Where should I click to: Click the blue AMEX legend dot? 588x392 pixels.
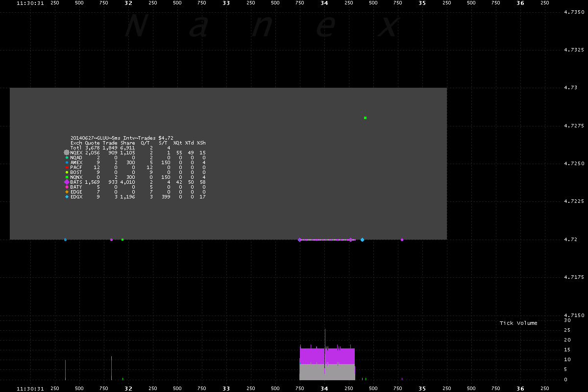(67, 163)
